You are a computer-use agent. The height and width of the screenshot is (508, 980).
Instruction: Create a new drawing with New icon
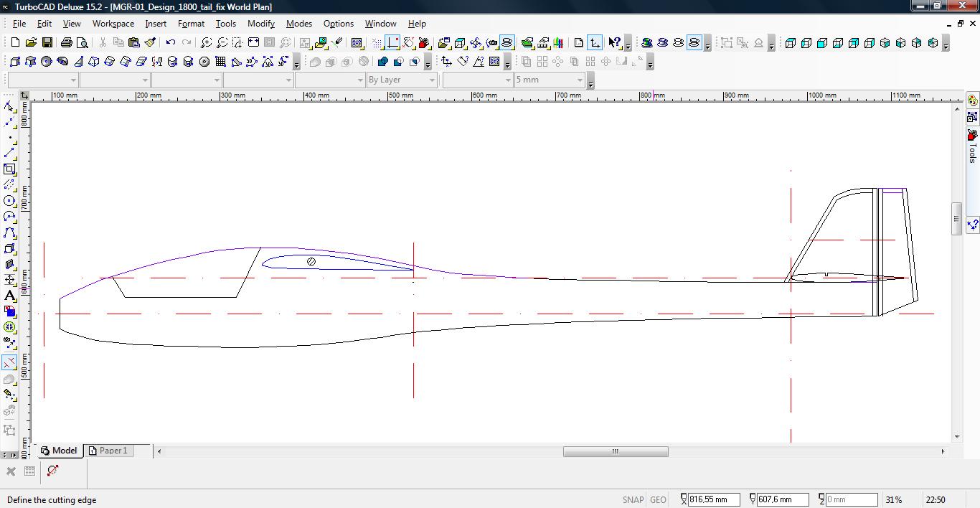[x=15, y=42]
